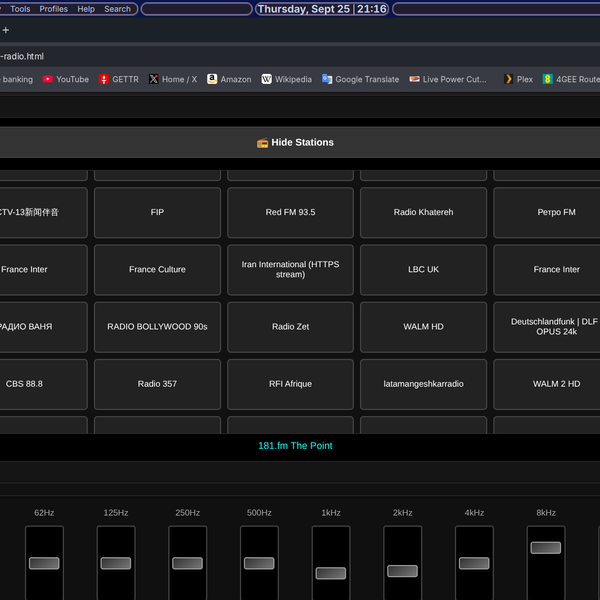This screenshot has width=600, height=600.
Task: Open the Plex bookmark icon
Action: (x=509, y=79)
